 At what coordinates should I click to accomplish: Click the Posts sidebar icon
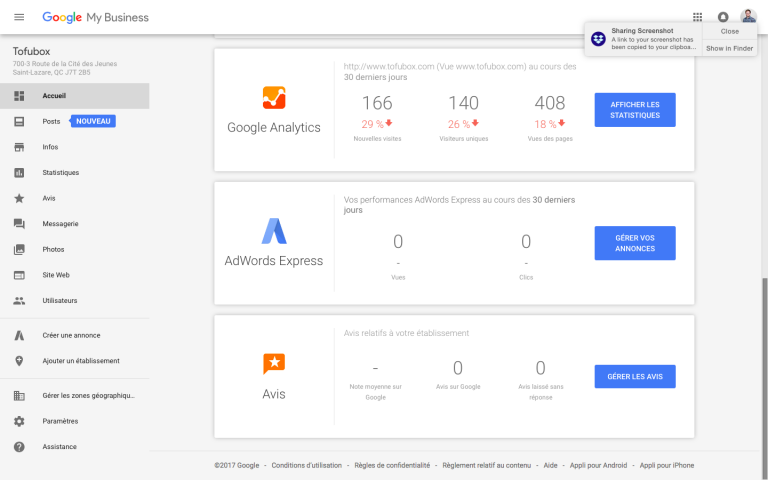tap(19, 121)
